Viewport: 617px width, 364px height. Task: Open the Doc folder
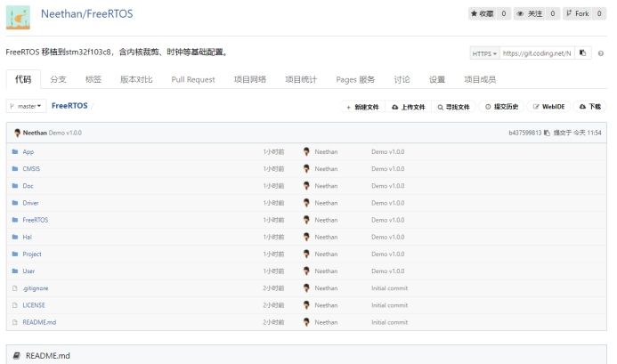(28, 186)
